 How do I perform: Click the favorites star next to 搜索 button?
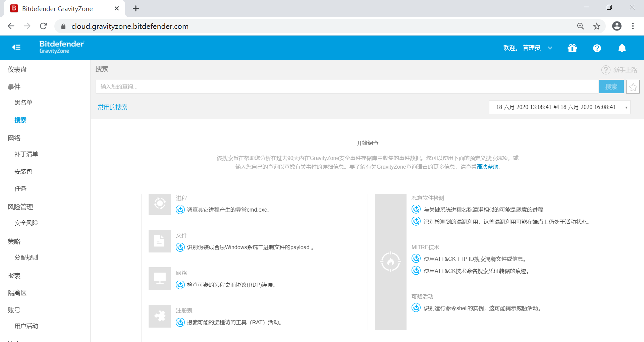[633, 87]
